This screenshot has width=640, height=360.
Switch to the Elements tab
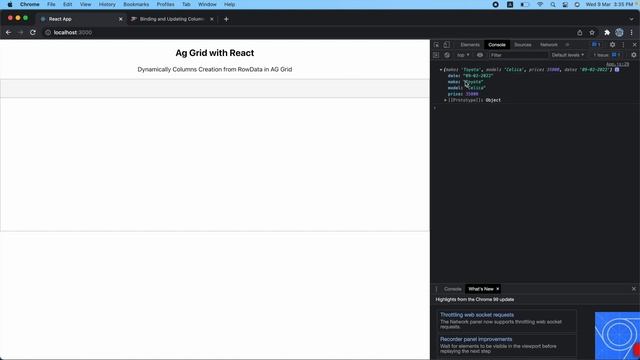point(470,44)
